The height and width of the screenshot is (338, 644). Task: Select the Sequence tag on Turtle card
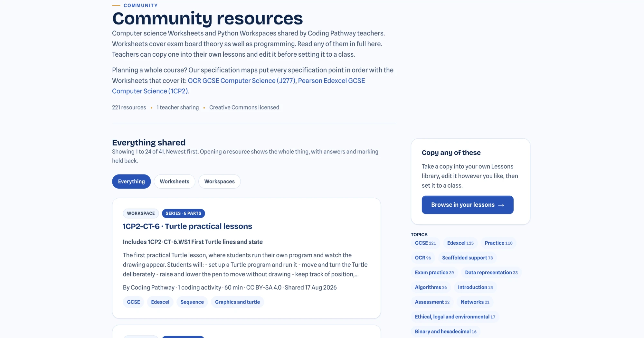[x=192, y=302]
